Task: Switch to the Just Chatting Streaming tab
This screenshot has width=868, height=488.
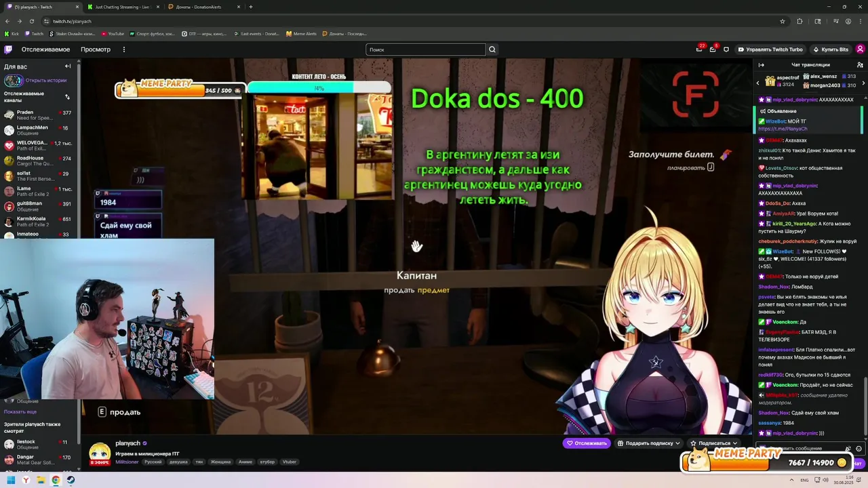Action: point(122,7)
